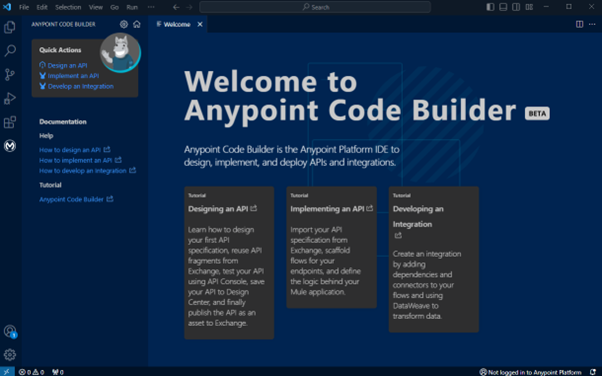Click the external link icon beside Implementing an API

(369, 208)
